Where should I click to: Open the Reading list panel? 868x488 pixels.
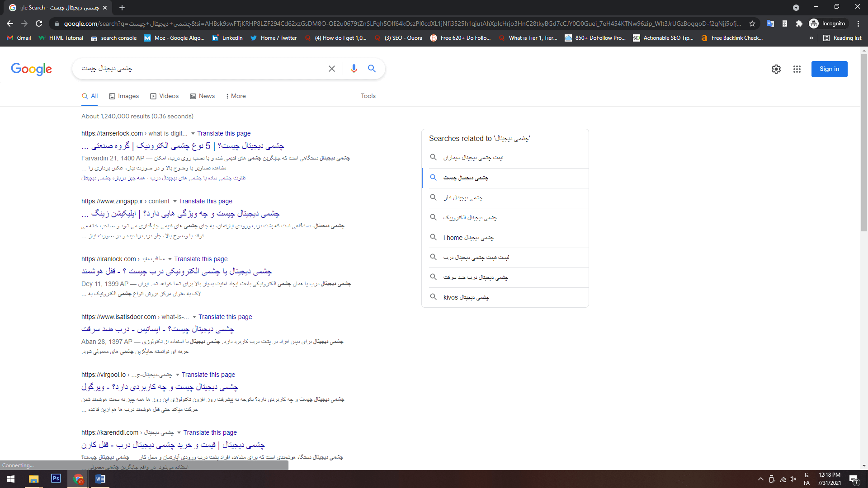[842, 38]
